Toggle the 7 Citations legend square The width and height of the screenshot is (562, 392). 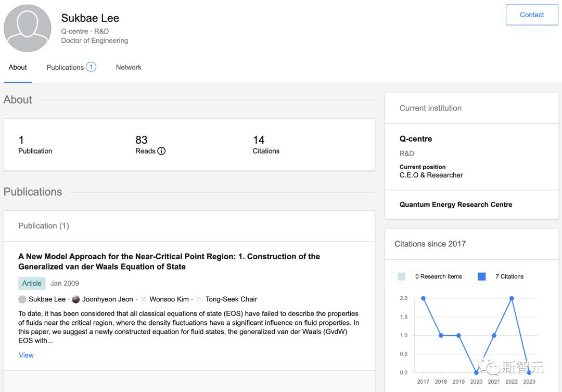point(482,276)
